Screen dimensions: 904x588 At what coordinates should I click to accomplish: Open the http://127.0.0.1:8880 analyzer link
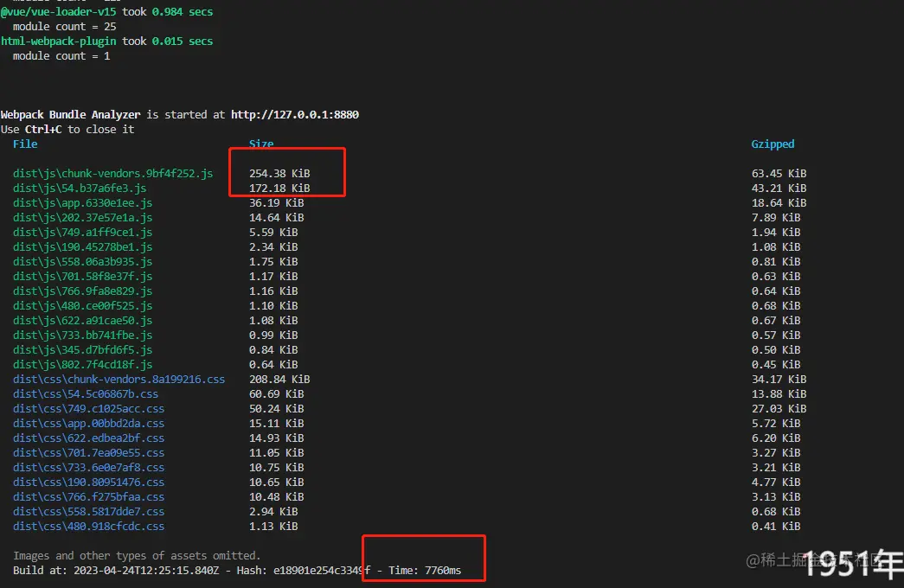click(x=295, y=115)
